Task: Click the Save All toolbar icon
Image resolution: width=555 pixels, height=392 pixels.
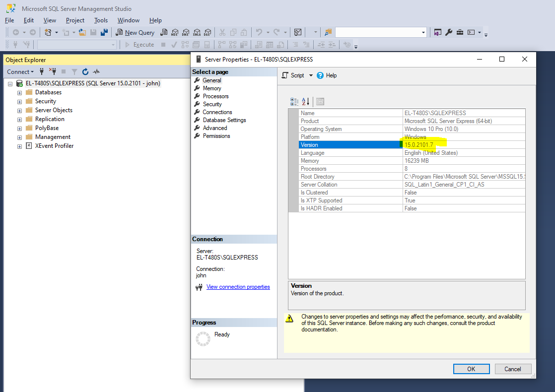Action: click(x=104, y=33)
